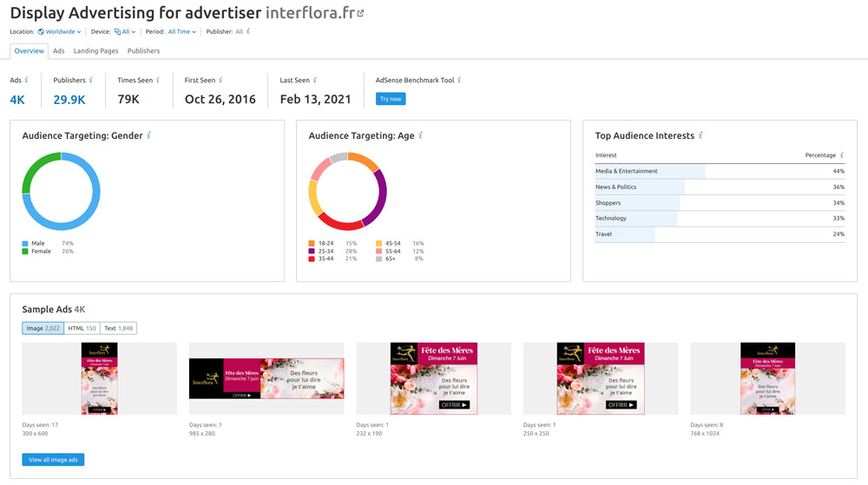Open the 300 x 600 ad thumbnail

[100, 378]
